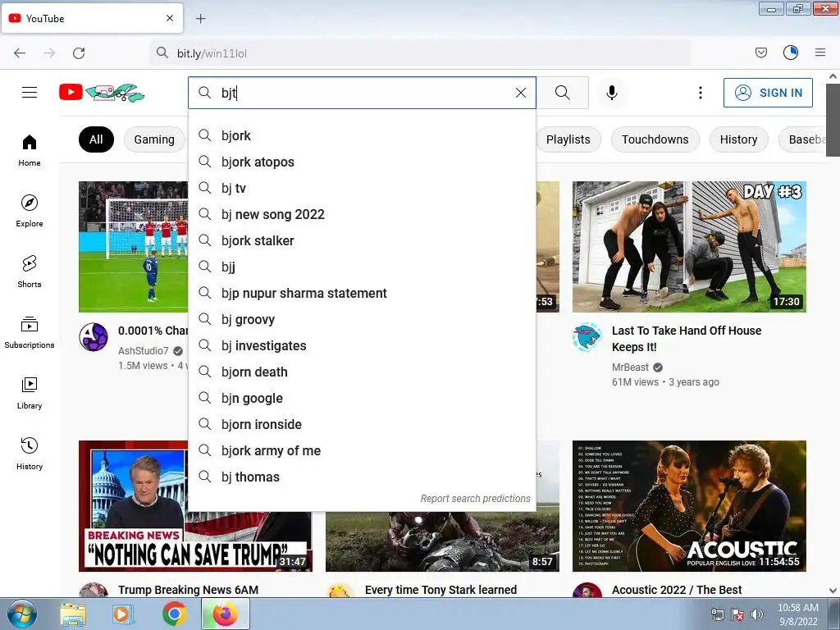Viewport: 840px width, 630px height.
Task: Click the browser address bar
Action: point(420,53)
